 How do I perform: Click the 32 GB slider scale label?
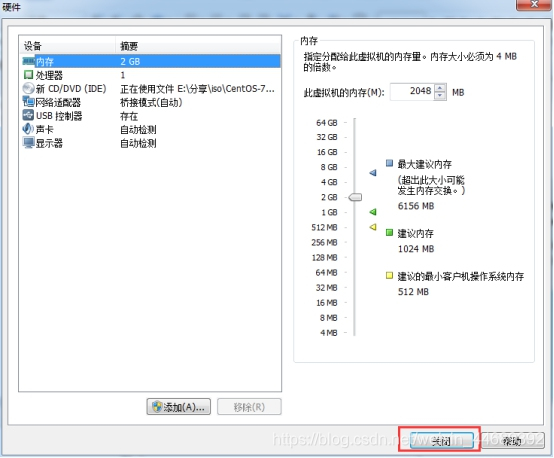coord(327,137)
